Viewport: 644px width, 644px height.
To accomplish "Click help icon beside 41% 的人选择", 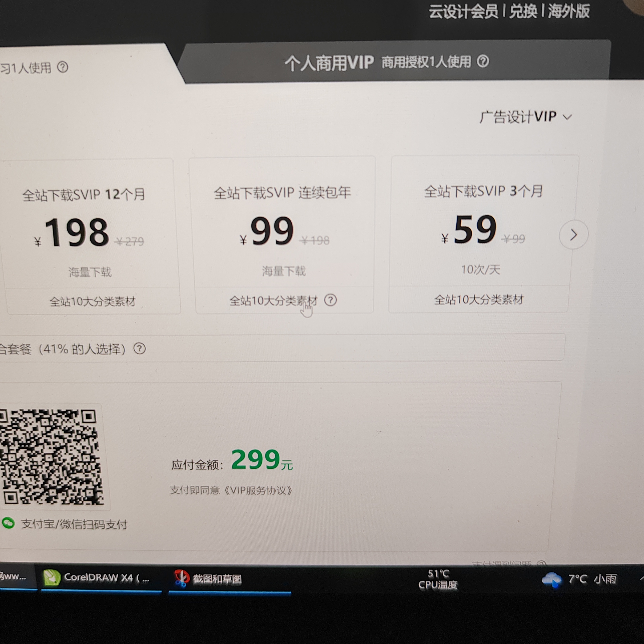I will pyautogui.click(x=139, y=349).
